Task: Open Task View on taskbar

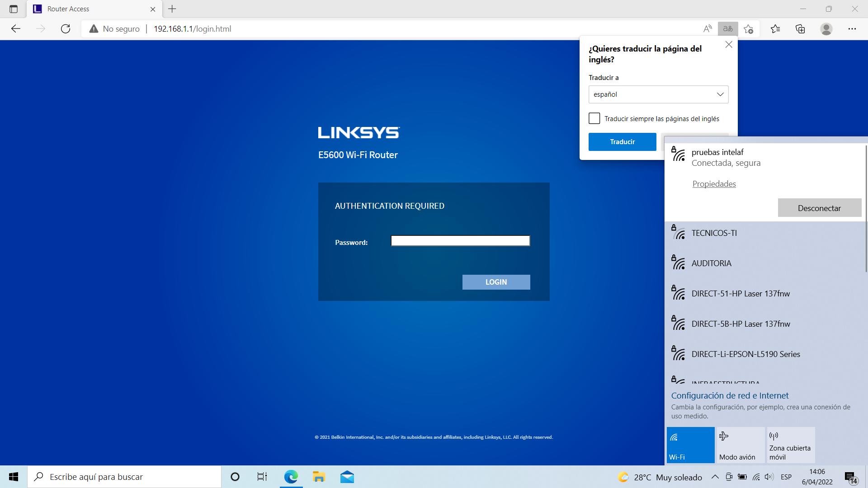Action: [x=262, y=477]
